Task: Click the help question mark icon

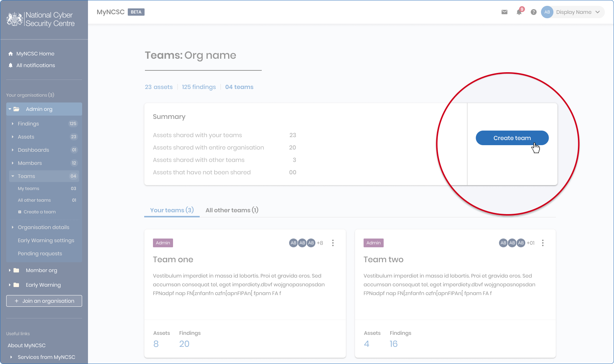Action: [x=534, y=12]
